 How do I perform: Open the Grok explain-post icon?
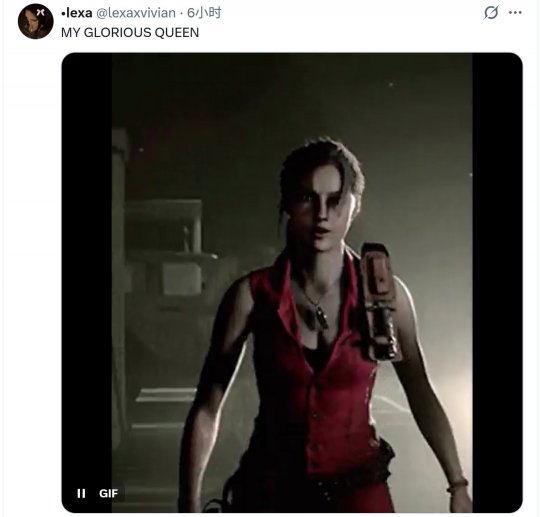[x=490, y=13]
